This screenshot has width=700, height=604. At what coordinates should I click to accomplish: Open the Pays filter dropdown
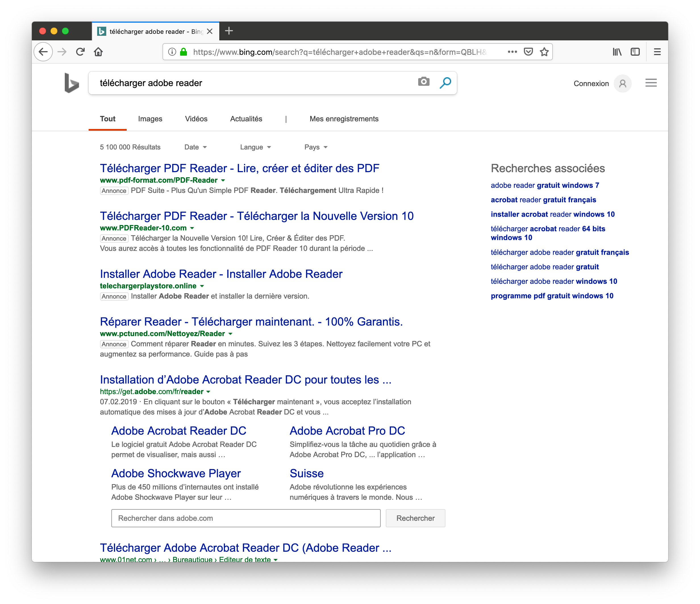pos(316,147)
